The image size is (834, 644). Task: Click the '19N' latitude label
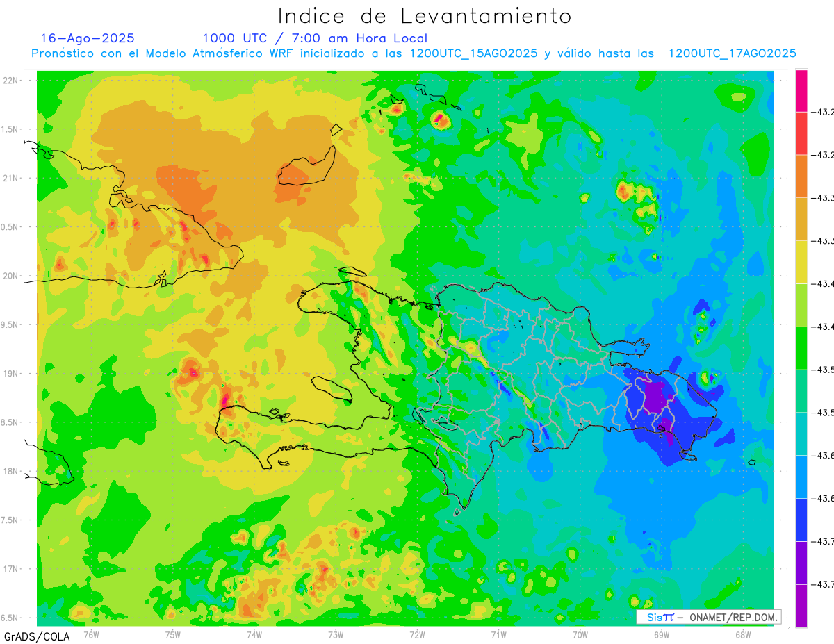click(x=12, y=374)
